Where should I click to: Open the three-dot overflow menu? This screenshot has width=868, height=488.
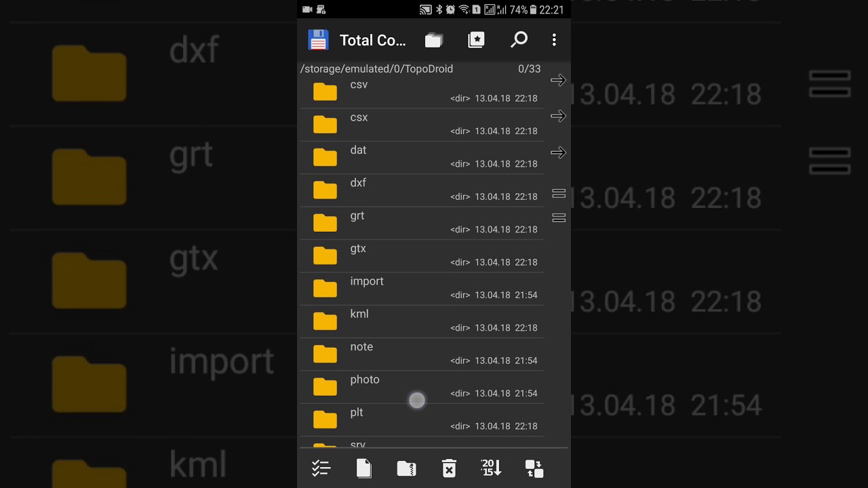554,40
